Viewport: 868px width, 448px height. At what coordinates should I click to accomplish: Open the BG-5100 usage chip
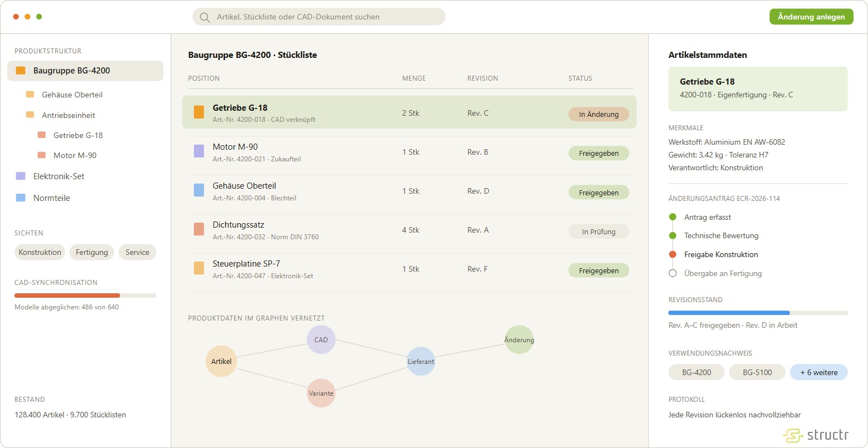(757, 372)
